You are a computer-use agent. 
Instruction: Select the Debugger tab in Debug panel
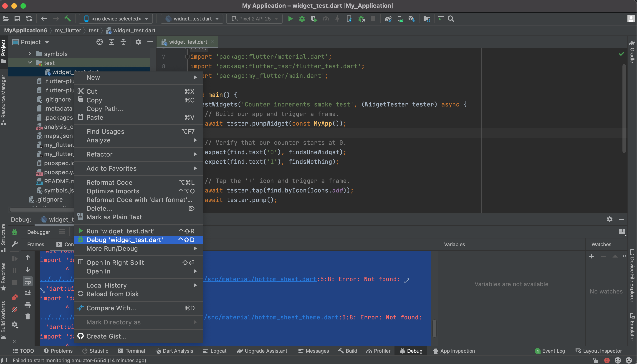(38, 232)
